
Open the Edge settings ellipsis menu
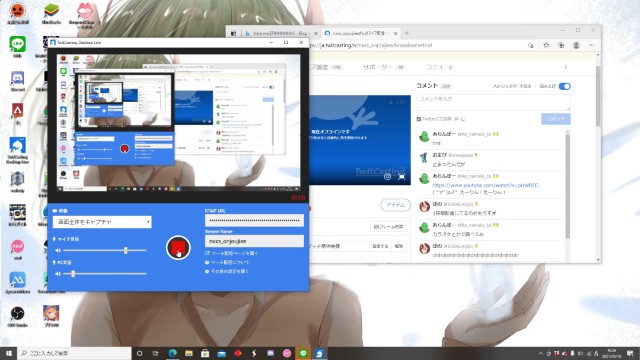[591, 45]
